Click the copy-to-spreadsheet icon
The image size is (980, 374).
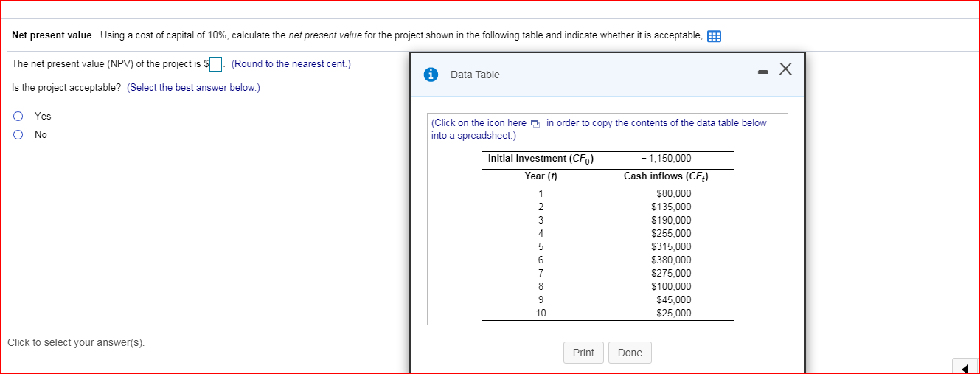click(536, 123)
